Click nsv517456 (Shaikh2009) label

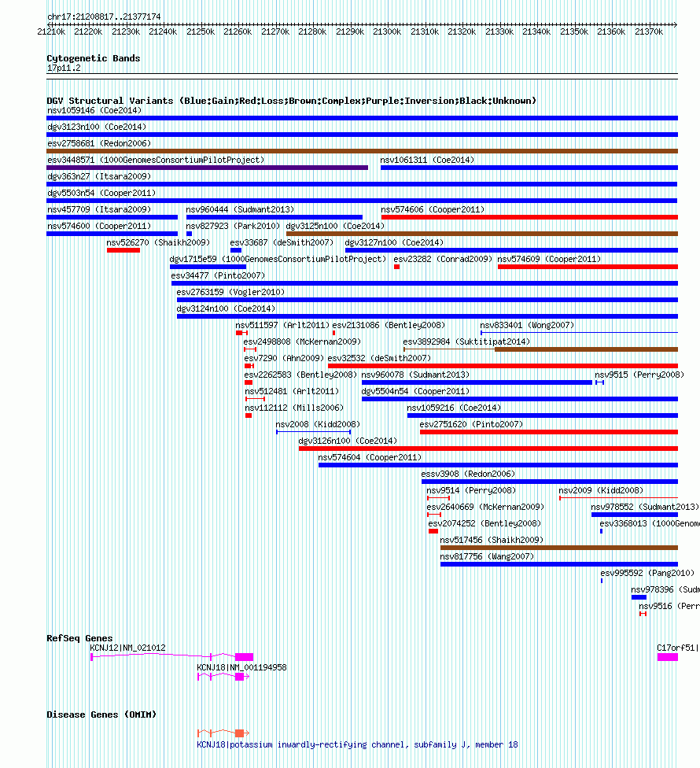click(492, 540)
